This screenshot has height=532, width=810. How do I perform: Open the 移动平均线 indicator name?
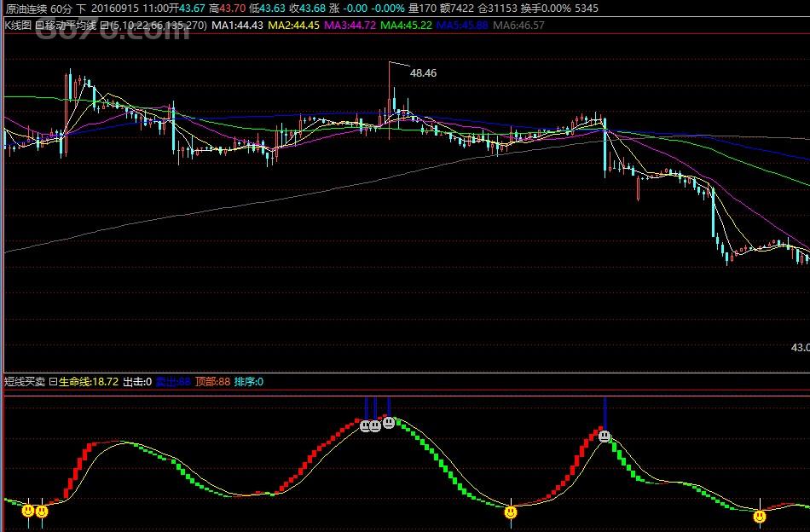70,25
